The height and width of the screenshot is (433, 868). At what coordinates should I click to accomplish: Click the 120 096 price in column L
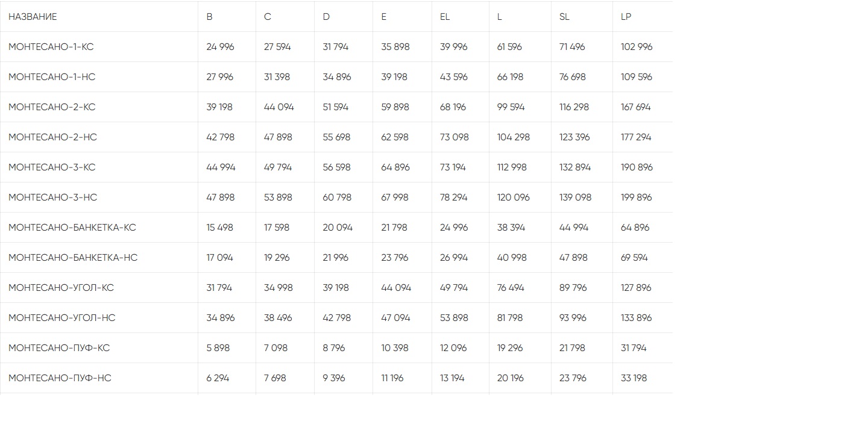coord(514,198)
